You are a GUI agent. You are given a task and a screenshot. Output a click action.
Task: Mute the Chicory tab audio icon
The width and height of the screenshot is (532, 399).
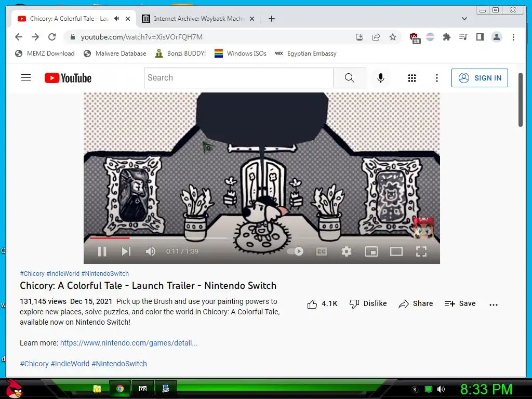pyautogui.click(x=117, y=19)
